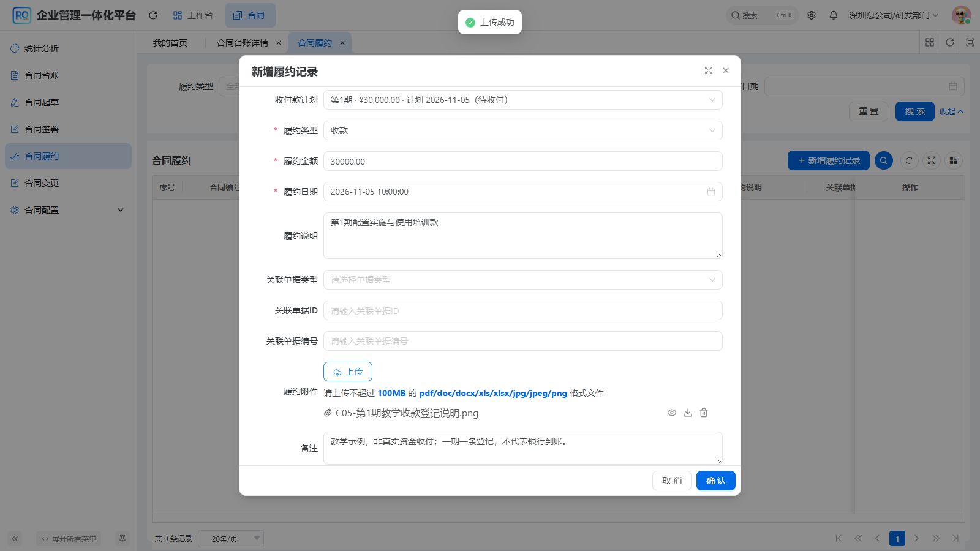Open the 收付款计划 dropdown
Screen dimensions: 980x551
point(522,100)
